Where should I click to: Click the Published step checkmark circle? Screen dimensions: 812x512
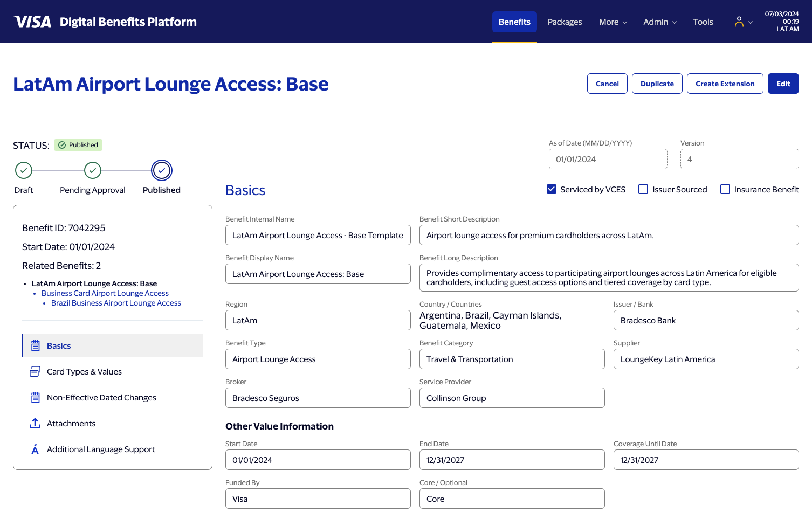coord(162,170)
